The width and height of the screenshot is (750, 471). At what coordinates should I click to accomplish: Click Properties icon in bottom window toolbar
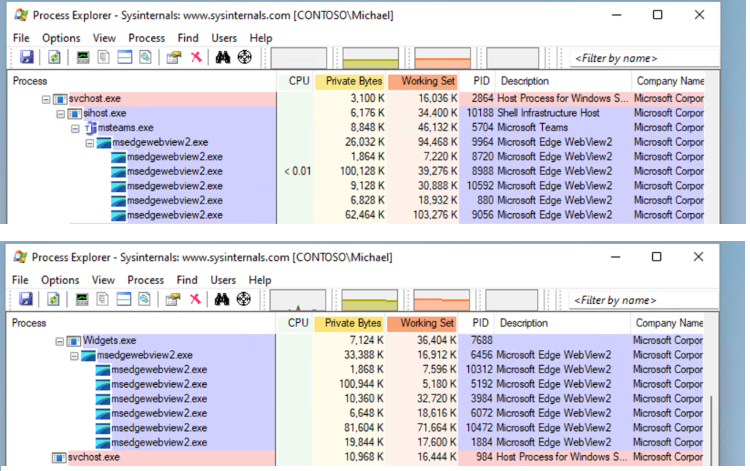[173, 299]
